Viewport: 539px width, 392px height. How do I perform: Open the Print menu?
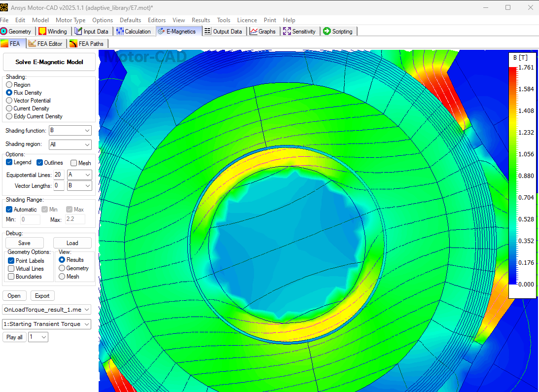[x=270, y=20]
